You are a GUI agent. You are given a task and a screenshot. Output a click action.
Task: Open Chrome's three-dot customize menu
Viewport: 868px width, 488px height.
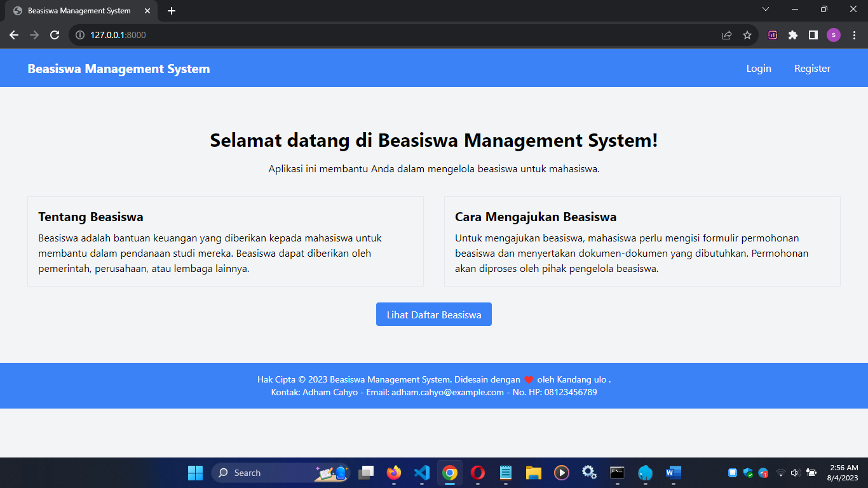(x=854, y=35)
